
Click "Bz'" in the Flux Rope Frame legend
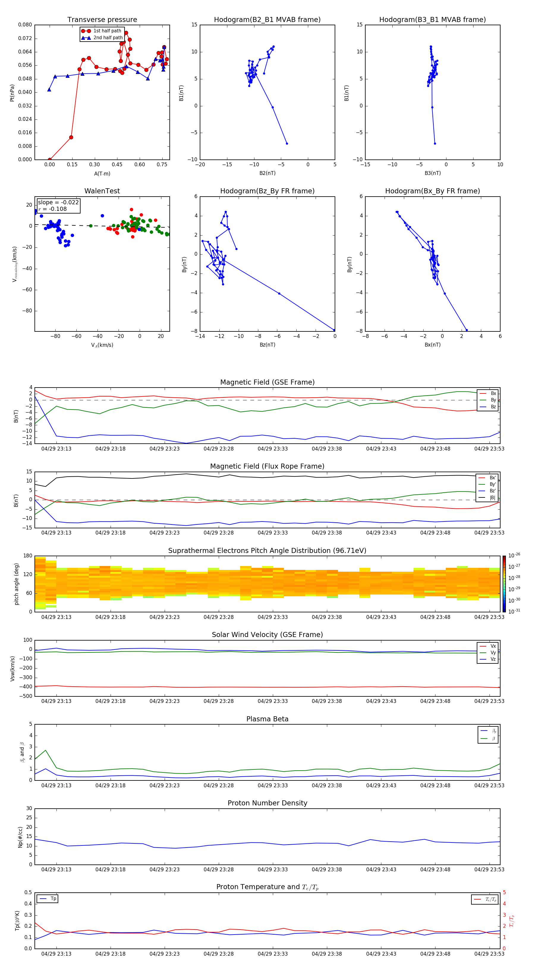pyautogui.click(x=487, y=491)
